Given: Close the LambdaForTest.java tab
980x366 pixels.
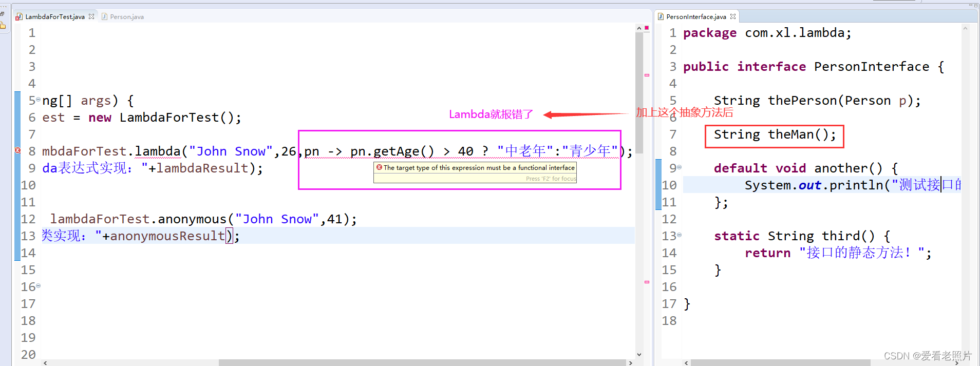Looking at the screenshot, I should tap(91, 16).
